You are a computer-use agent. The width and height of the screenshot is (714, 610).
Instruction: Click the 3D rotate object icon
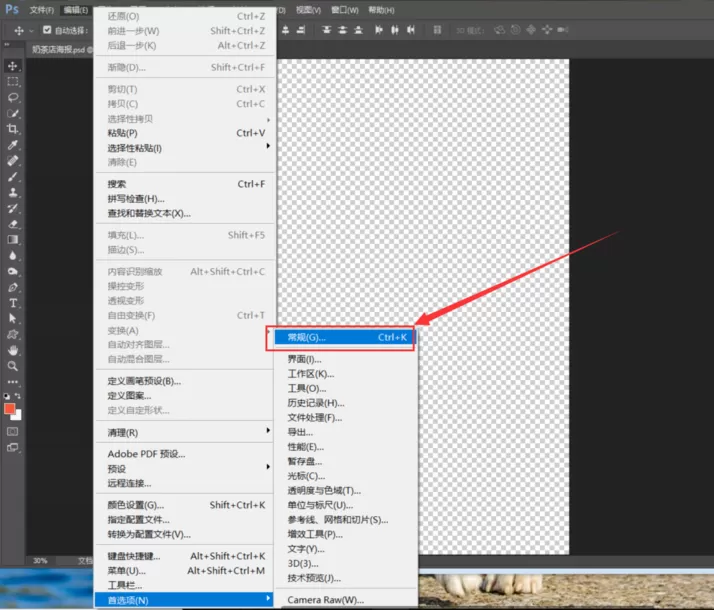[500, 30]
